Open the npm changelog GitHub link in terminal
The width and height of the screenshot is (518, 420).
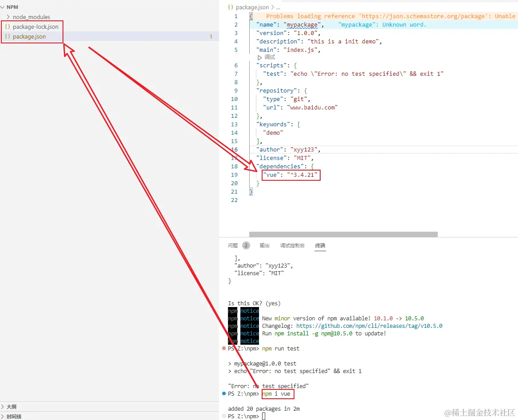coord(369,326)
